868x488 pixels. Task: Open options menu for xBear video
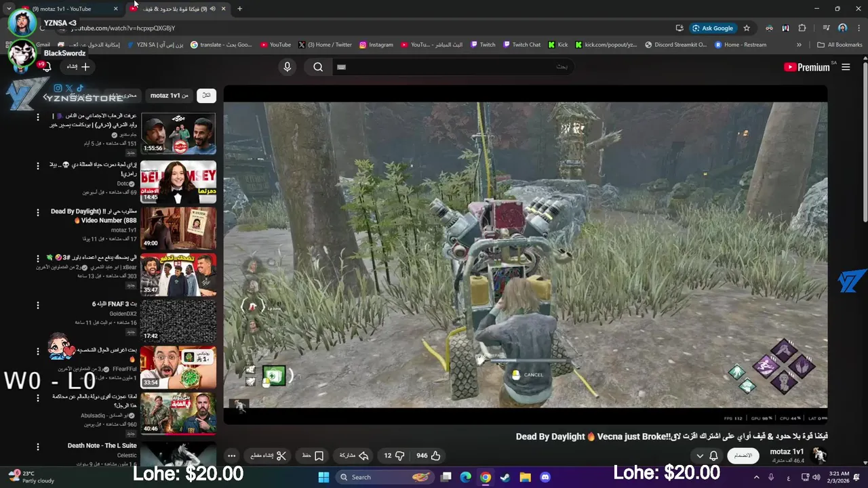(38, 258)
